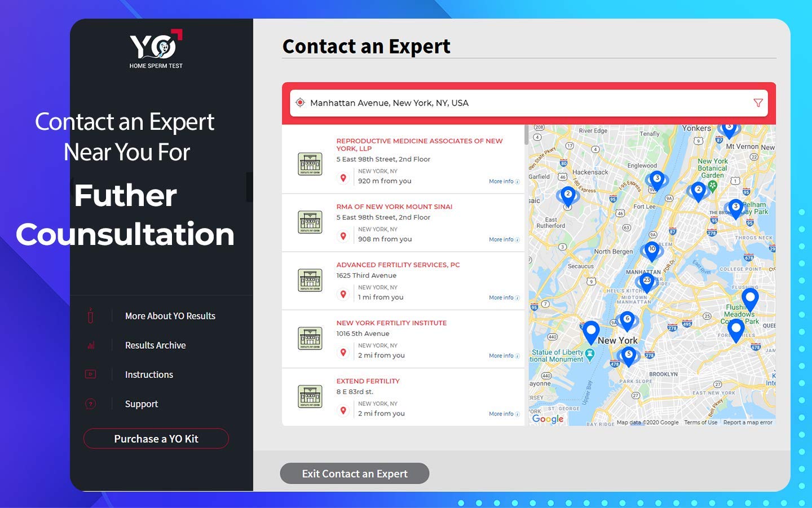Click the current location target icon

(x=300, y=103)
